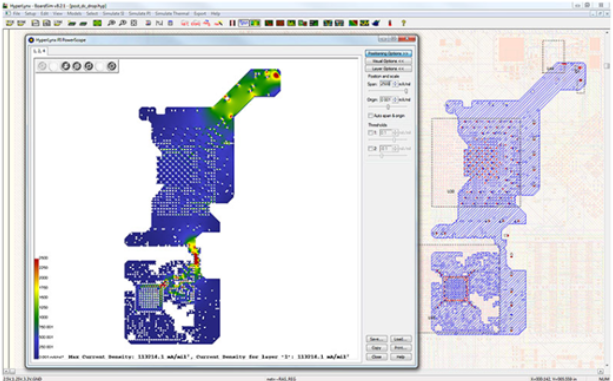Click the yellow question mark help icon
This screenshot has width=613, height=381.
[403, 23]
